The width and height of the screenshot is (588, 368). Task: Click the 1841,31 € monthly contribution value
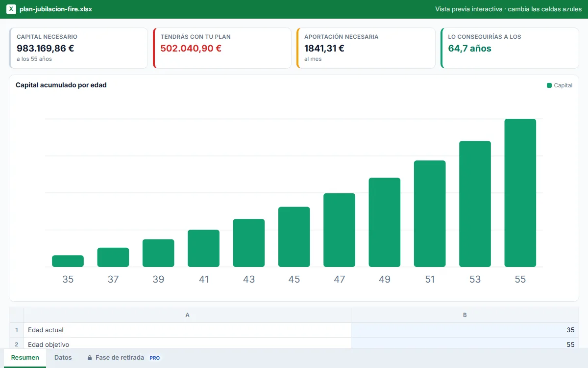(x=324, y=48)
